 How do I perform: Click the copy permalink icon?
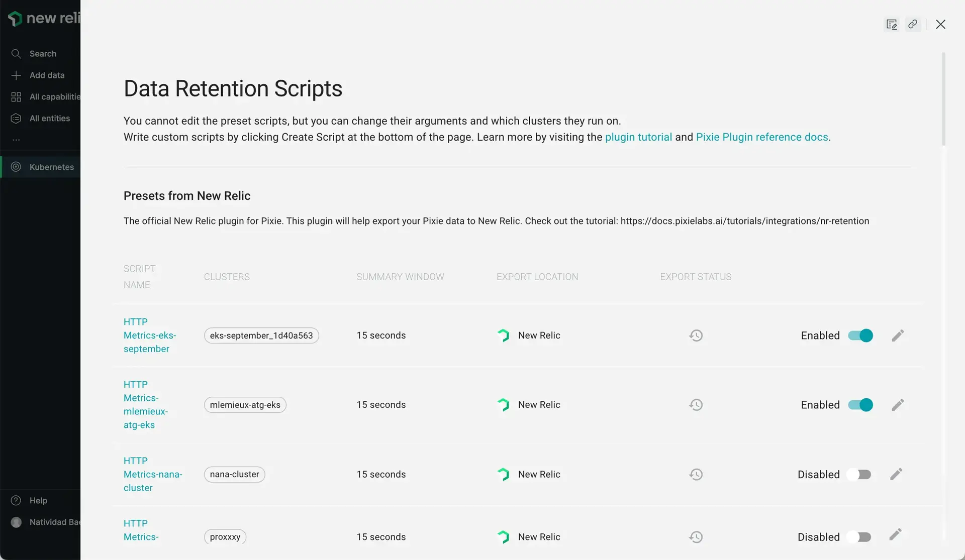pos(913,24)
